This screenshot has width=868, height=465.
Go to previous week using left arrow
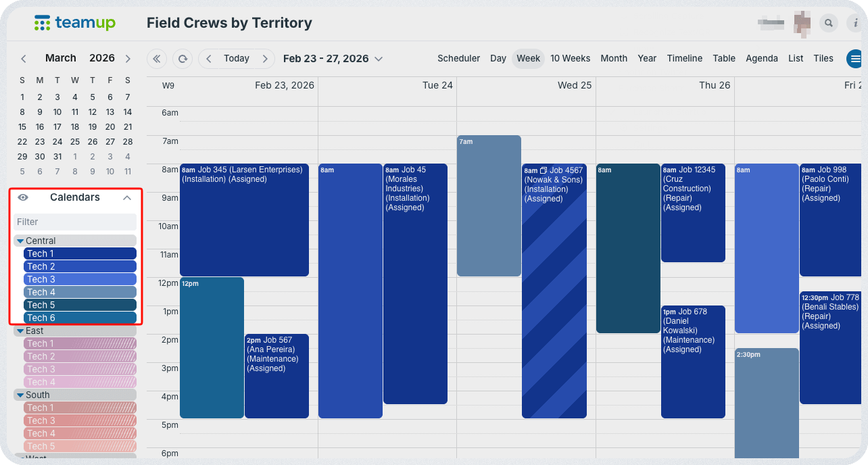pyautogui.click(x=209, y=59)
